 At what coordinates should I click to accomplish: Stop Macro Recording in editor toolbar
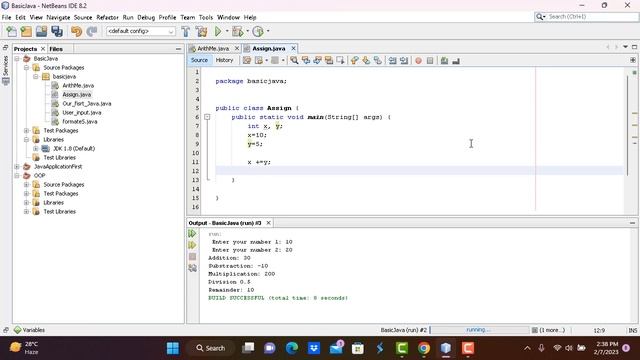[x=430, y=61]
